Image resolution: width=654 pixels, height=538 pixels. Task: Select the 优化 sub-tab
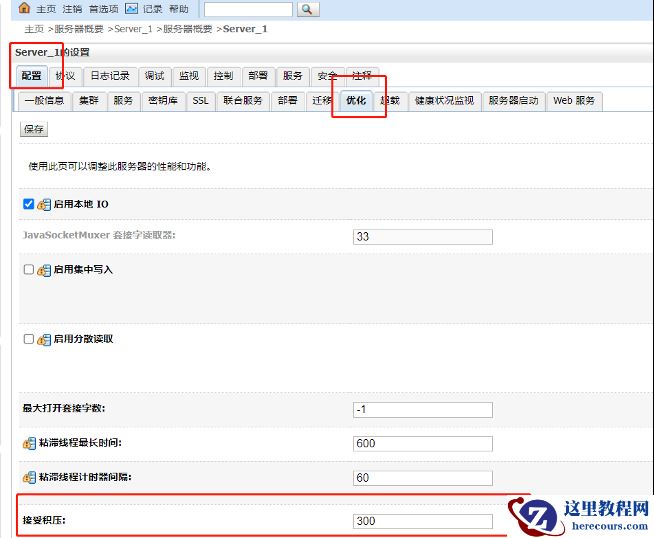pyautogui.click(x=356, y=101)
